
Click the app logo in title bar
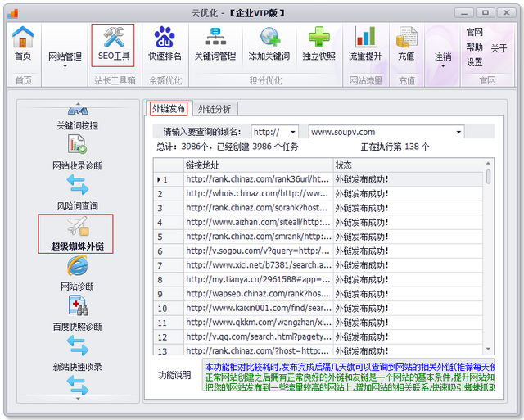tap(13, 13)
